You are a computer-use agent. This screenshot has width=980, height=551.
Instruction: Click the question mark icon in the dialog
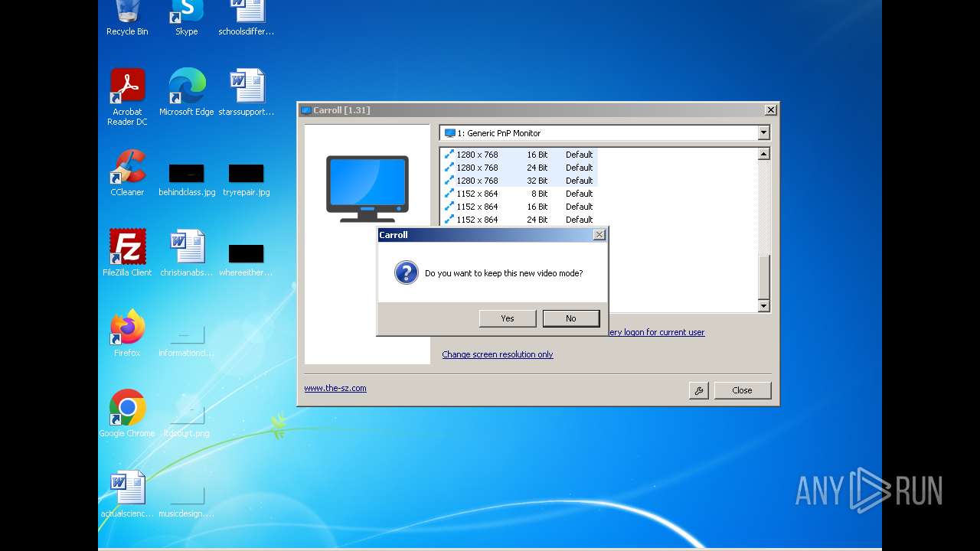(x=406, y=272)
